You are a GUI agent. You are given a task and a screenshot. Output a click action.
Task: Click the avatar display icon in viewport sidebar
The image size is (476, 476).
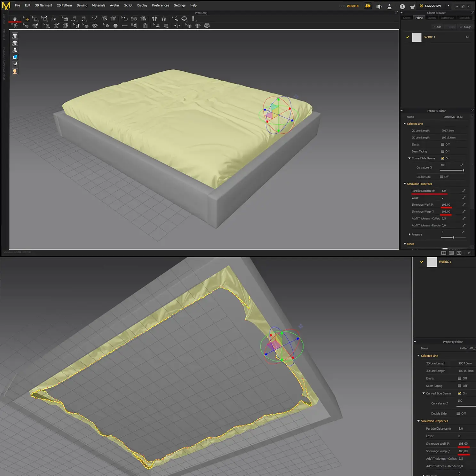(15, 50)
